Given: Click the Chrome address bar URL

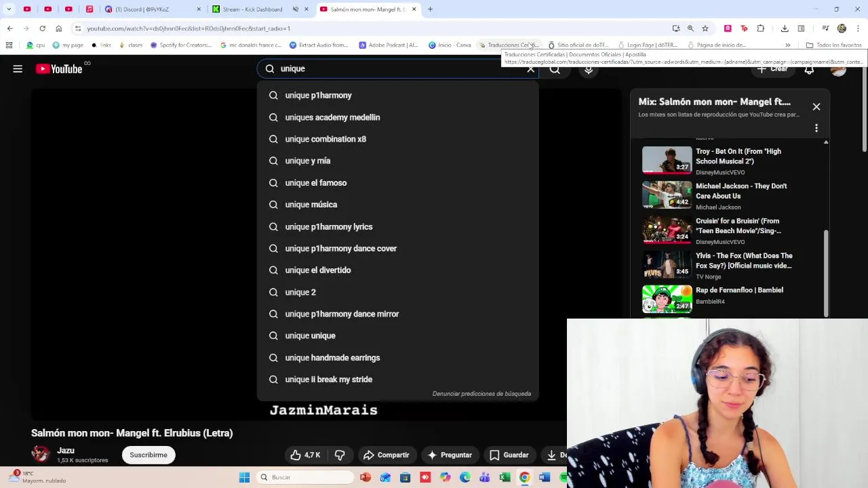Looking at the screenshot, I should pos(189,28).
